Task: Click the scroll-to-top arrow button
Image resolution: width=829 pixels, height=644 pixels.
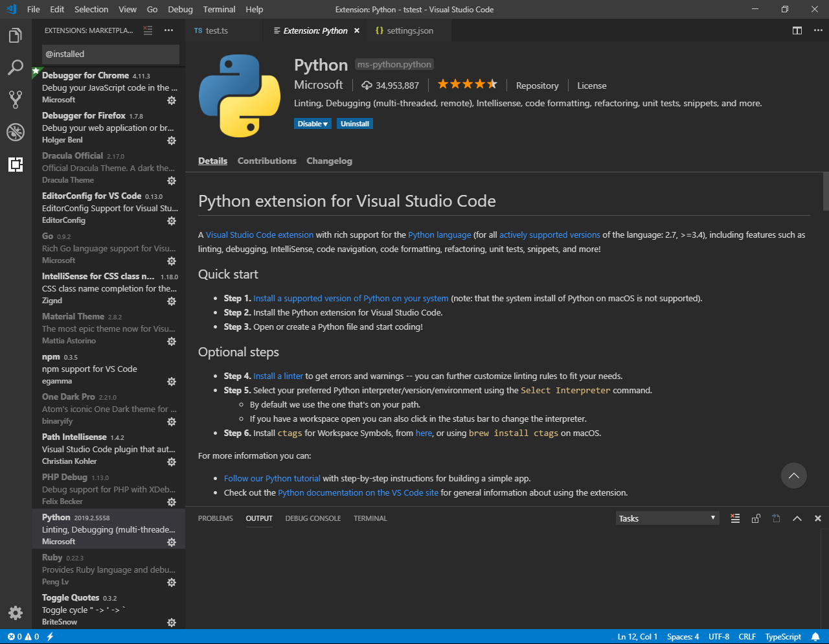Action: 794,476
